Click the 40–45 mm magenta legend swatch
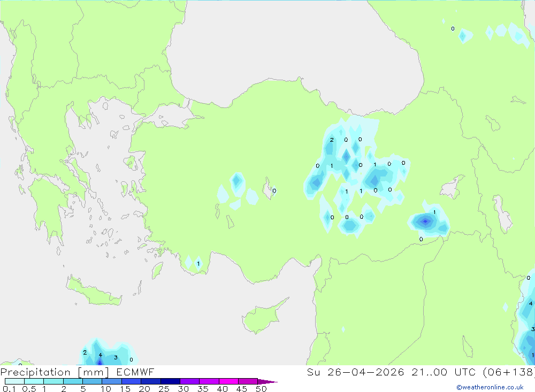Image resolution: width=535 pixels, height=392 pixels. click(228, 381)
